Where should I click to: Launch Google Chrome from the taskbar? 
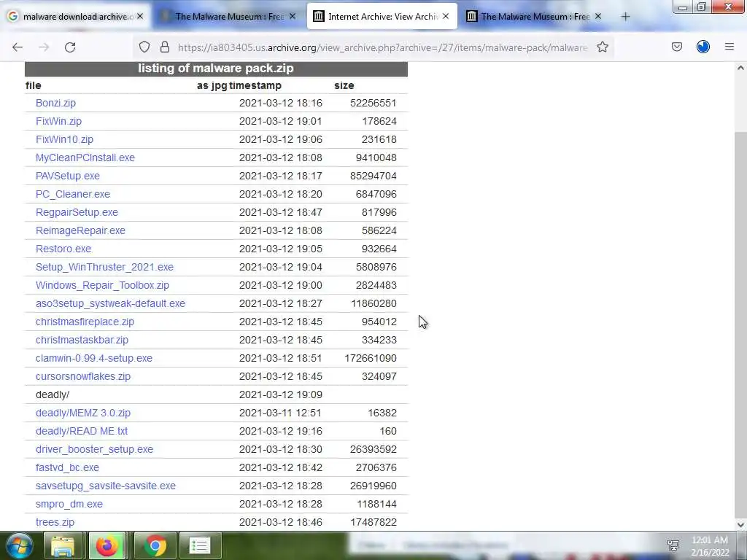tap(155, 545)
